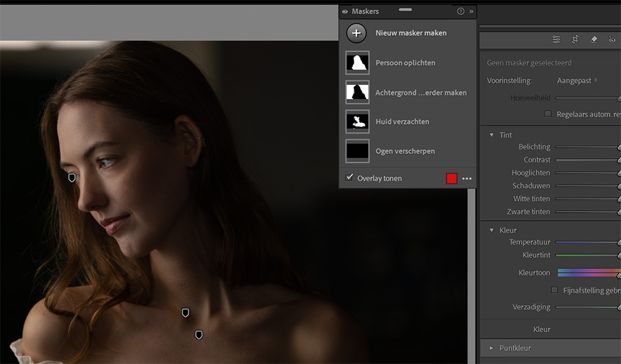The width and height of the screenshot is (621, 364).
Task: Select the Healing eraser tool icon
Action: 594,39
